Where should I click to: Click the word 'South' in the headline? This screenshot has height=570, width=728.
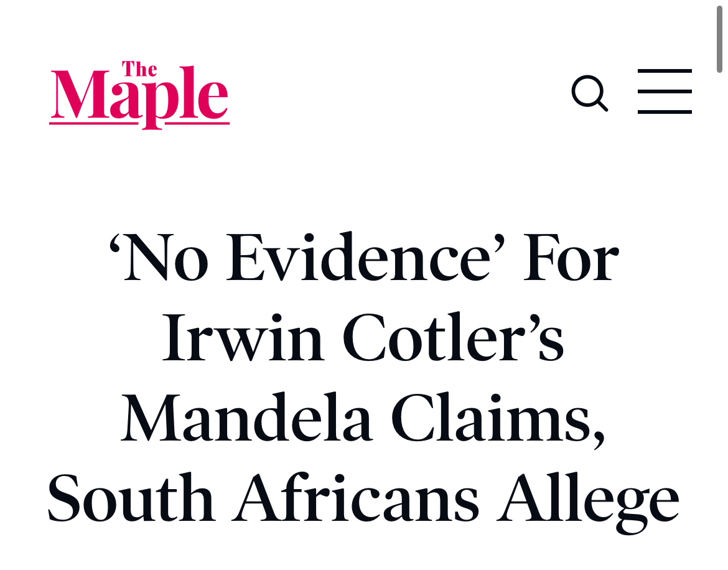(x=131, y=500)
